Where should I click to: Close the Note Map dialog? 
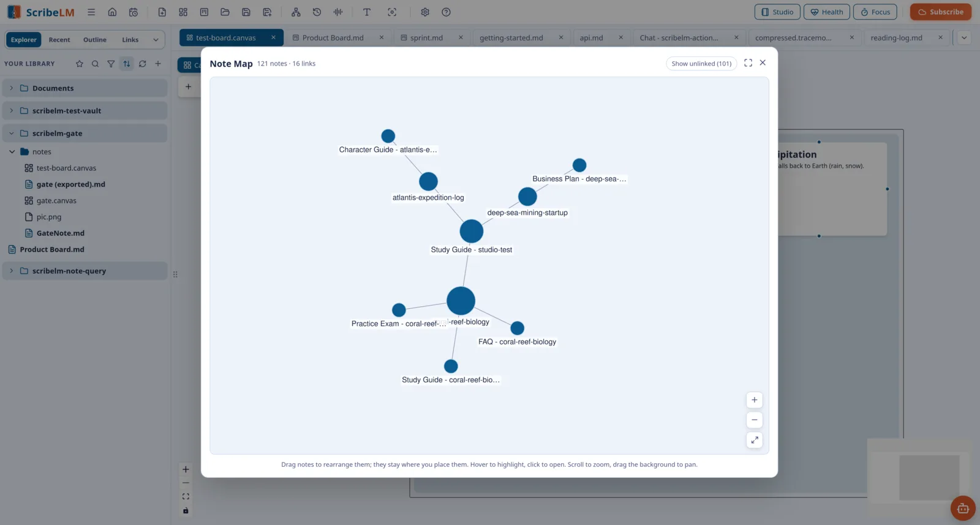tap(763, 62)
